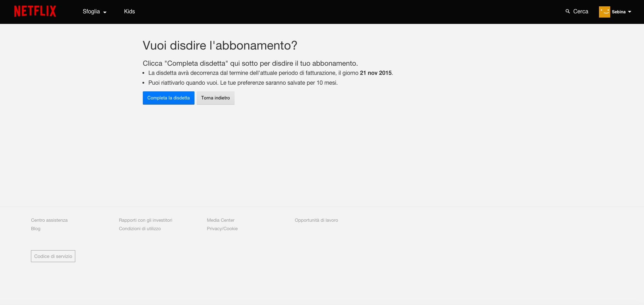The width and height of the screenshot is (644, 305).
Task: Go to the Kids section
Action: pyautogui.click(x=129, y=12)
